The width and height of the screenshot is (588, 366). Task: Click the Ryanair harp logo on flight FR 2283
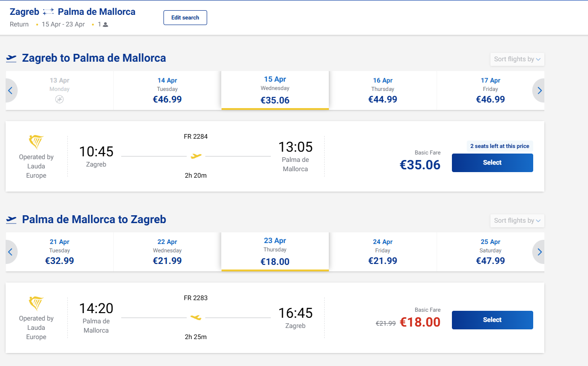[x=36, y=303]
